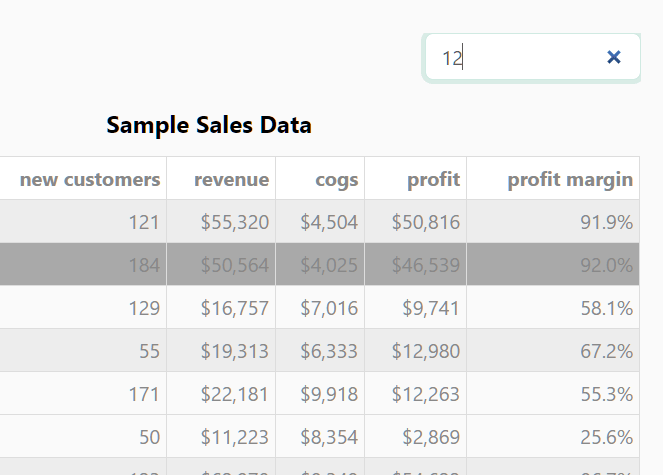Clear the search box with the X icon
The image size is (663, 475).
point(614,58)
